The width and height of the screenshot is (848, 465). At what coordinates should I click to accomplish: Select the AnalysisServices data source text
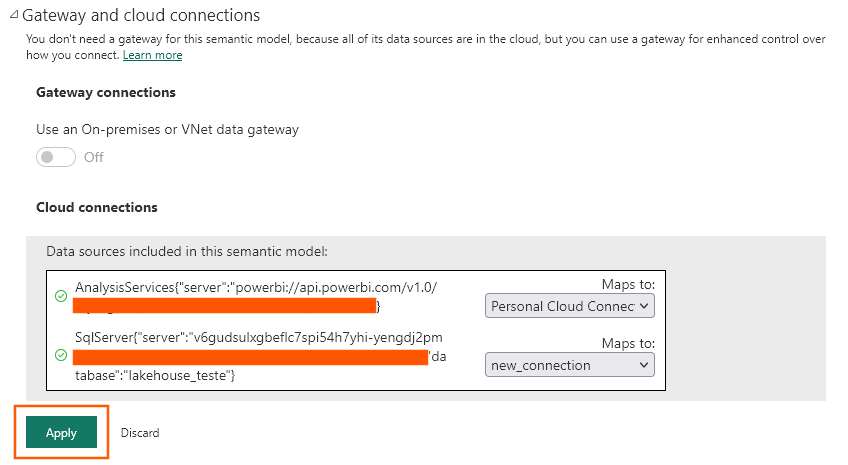256,287
